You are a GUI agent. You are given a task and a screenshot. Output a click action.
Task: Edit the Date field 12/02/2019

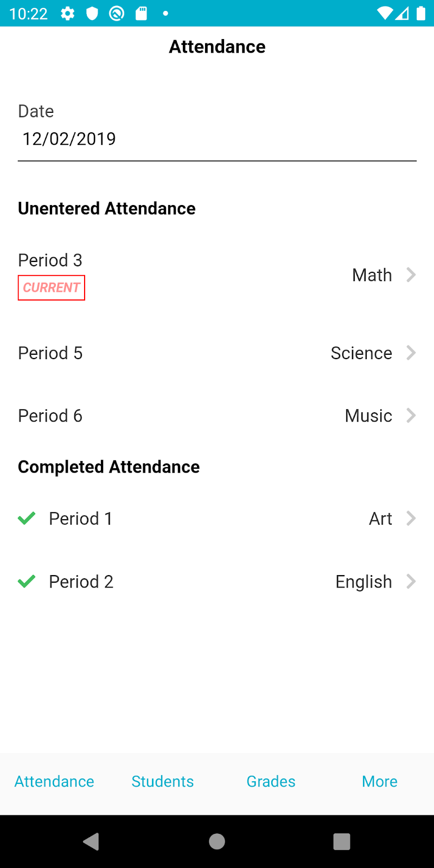tap(217, 139)
